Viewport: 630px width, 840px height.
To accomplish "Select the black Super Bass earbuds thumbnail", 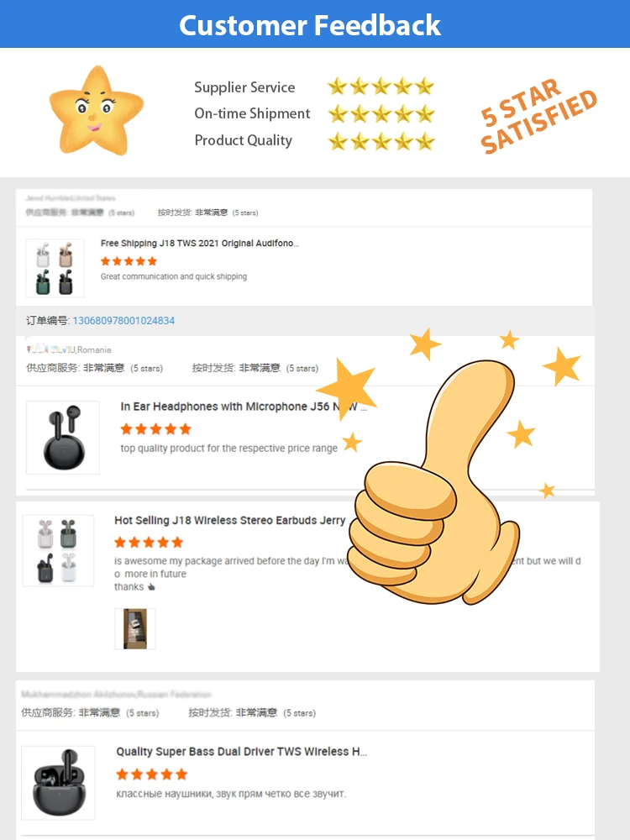I will [x=59, y=783].
